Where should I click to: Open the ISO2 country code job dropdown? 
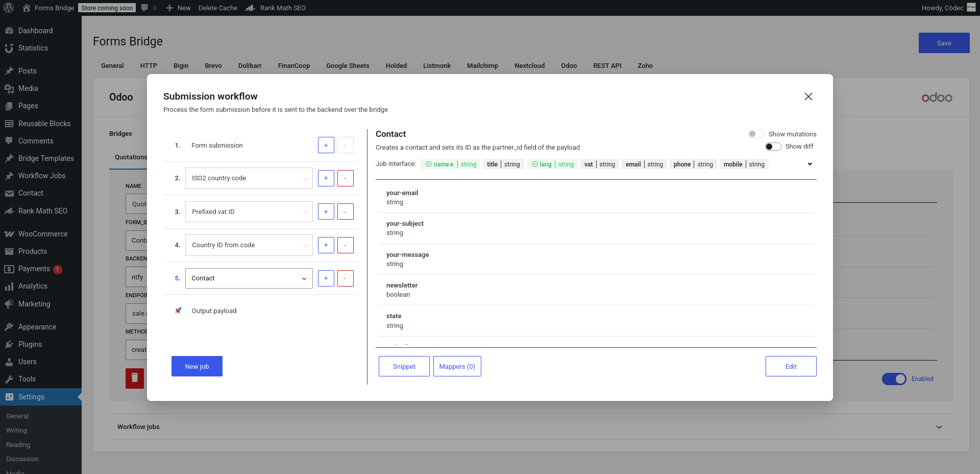(249, 178)
